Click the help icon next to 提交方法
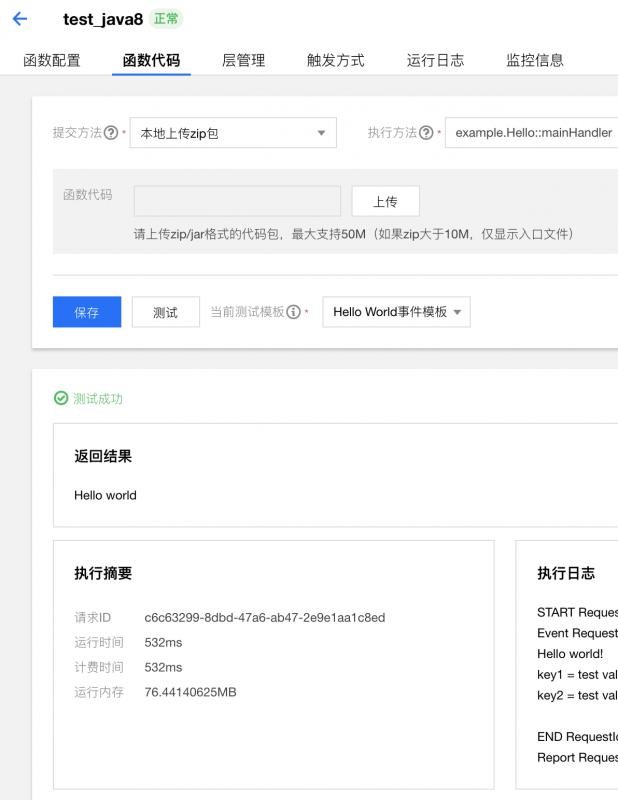This screenshot has width=618, height=800. click(111, 133)
